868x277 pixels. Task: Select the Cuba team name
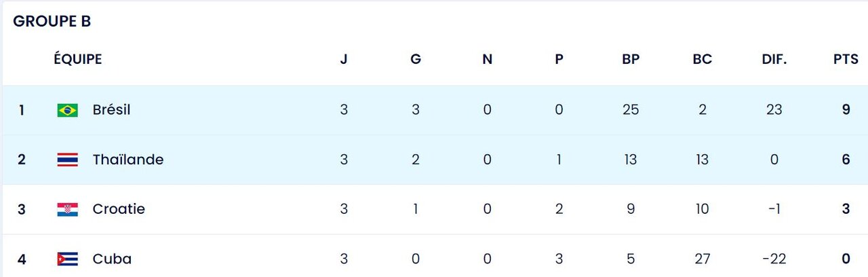pyautogui.click(x=112, y=259)
